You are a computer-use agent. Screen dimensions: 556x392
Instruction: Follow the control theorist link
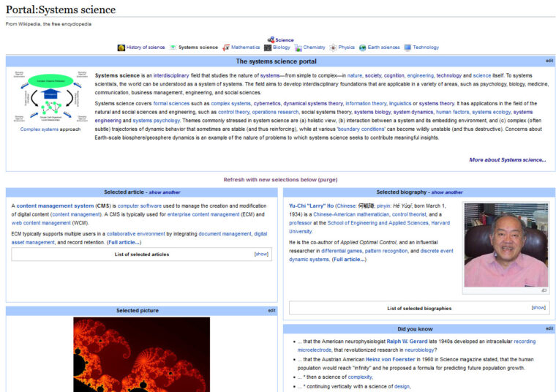pos(409,214)
